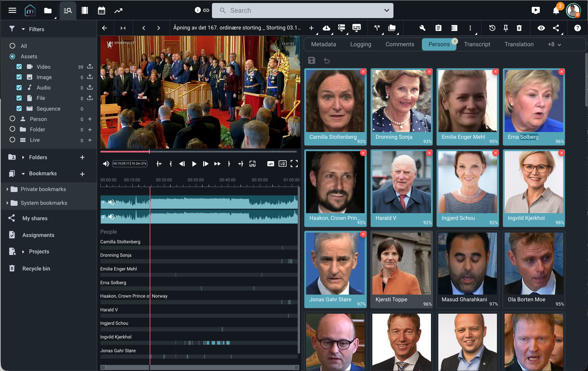The height and width of the screenshot is (371, 588).
Task: Click the delete trash icon in toolbar
Action: click(x=519, y=28)
